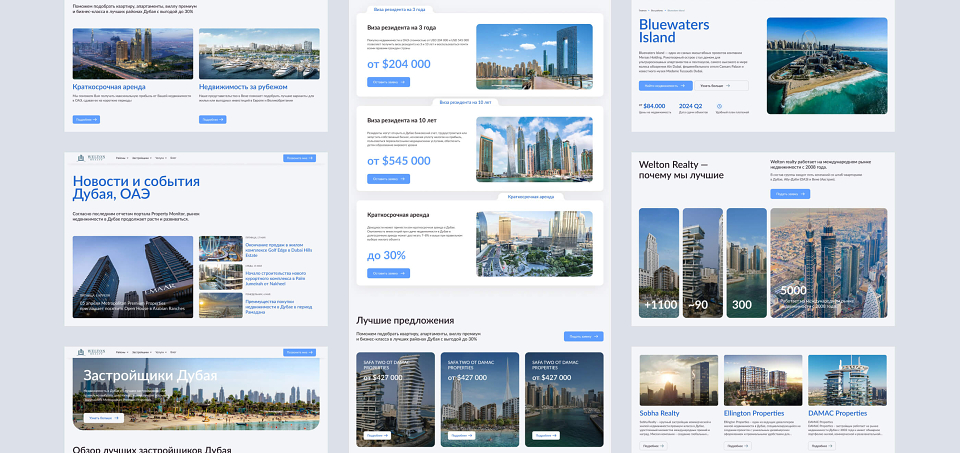Click Подробнее under the left Краткосрочная аренда card
960x453 pixels.
pos(86,119)
